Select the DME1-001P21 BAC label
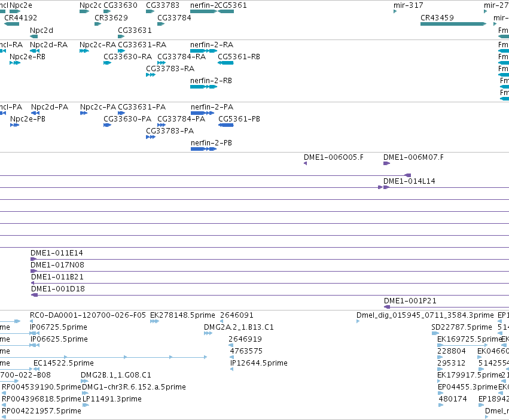This screenshot has width=509, height=420. point(410,301)
